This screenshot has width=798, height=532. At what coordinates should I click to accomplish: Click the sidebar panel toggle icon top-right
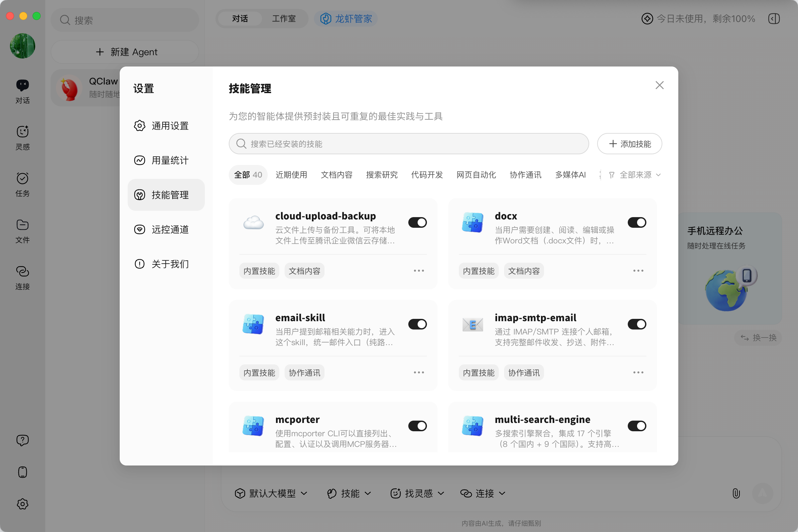tap(774, 19)
